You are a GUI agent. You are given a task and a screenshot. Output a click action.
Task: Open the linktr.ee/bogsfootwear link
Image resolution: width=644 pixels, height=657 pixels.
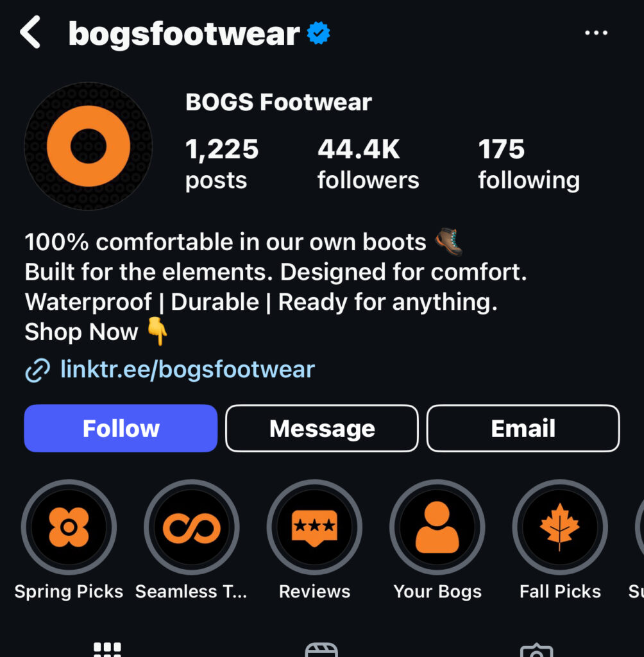187,370
